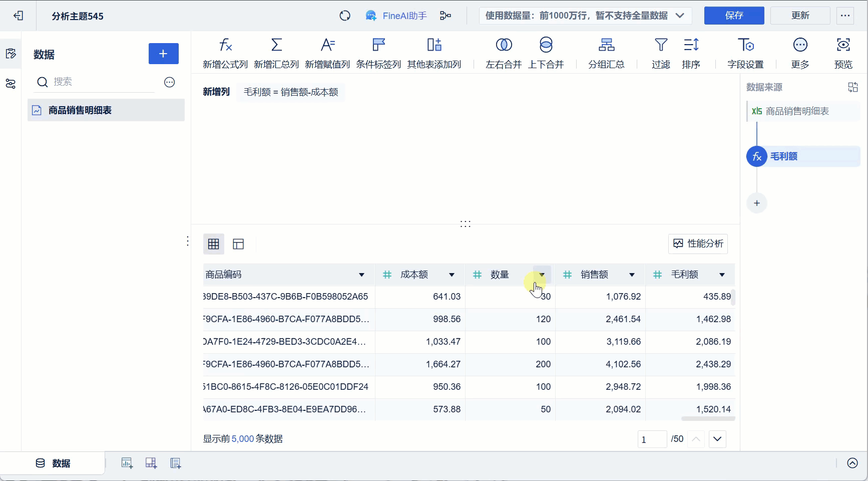Click the 排序 sort tool

click(x=691, y=53)
